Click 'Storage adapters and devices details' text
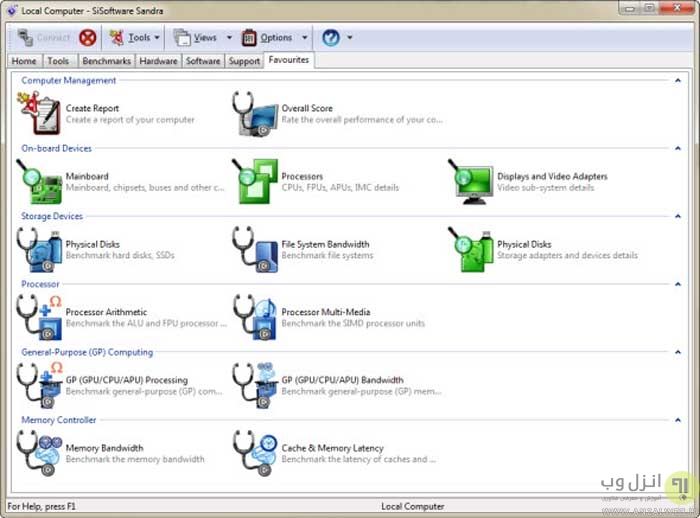The width and height of the screenshot is (700, 518). coord(567,255)
